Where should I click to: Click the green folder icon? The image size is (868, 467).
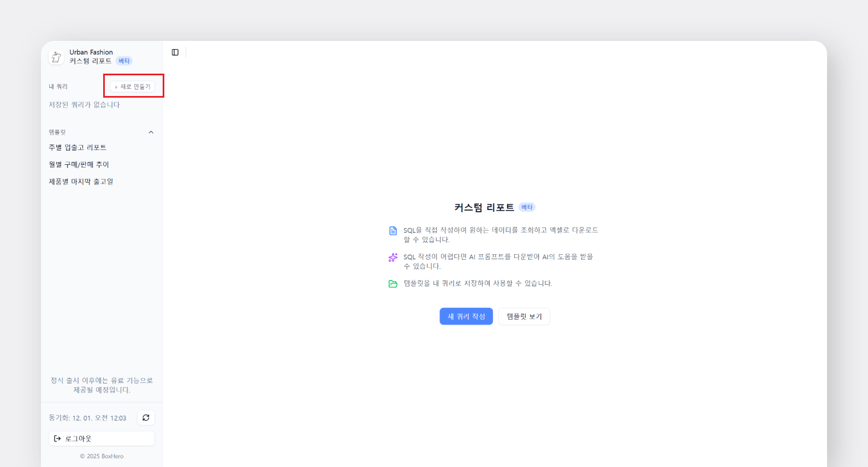(393, 284)
